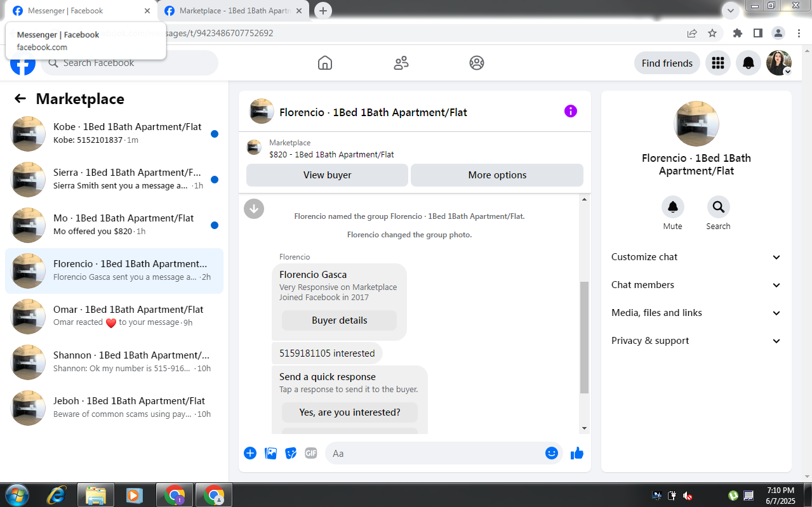812x507 pixels.
Task: Choose a sticker icon in composer
Action: point(291,453)
